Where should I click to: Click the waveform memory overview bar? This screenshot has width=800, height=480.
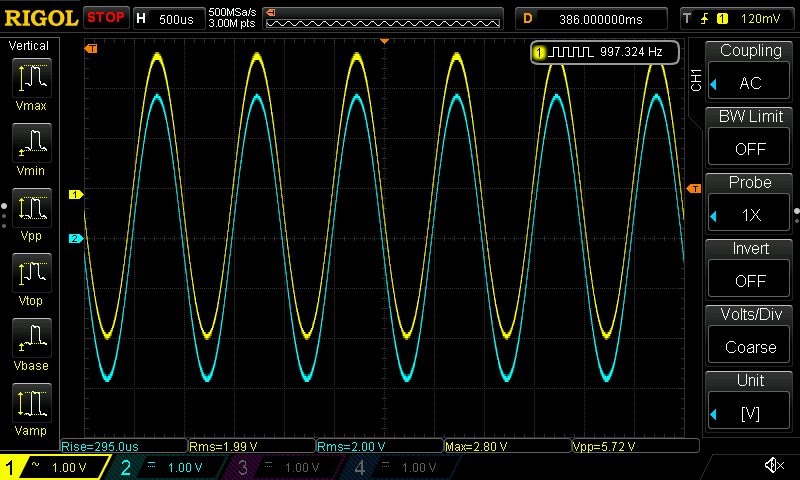point(383,19)
